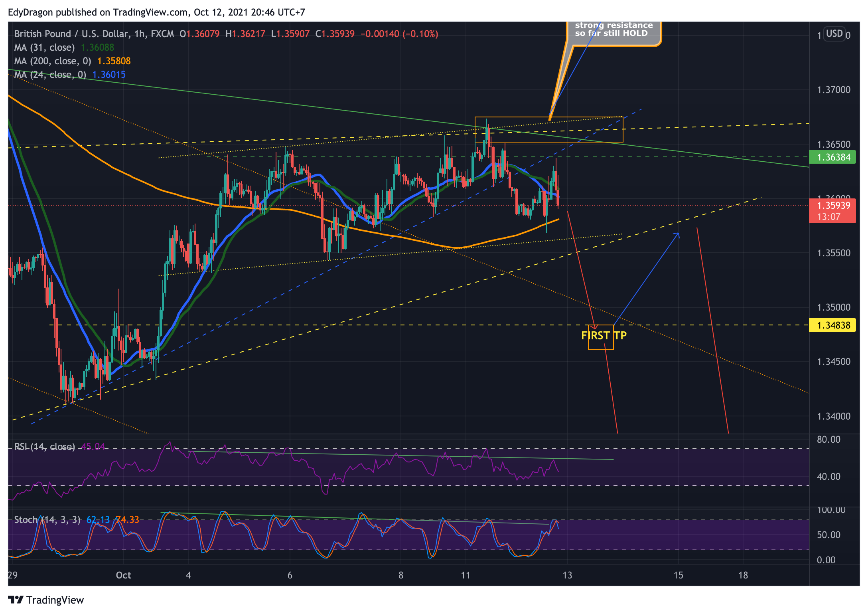This screenshot has width=868, height=614.
Task: Click the open price O1.36079 value
Action: pyautogui.click(x=199, y=34)
